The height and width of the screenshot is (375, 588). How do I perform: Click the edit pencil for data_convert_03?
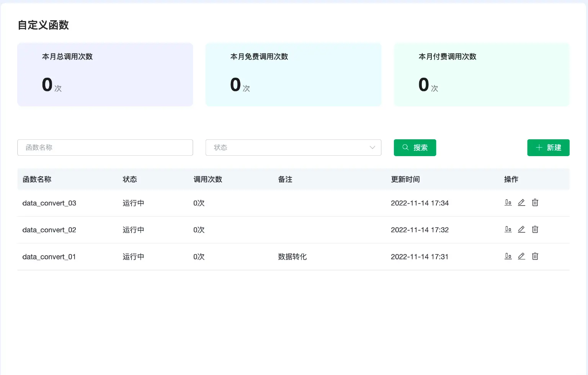click(521, 203)
